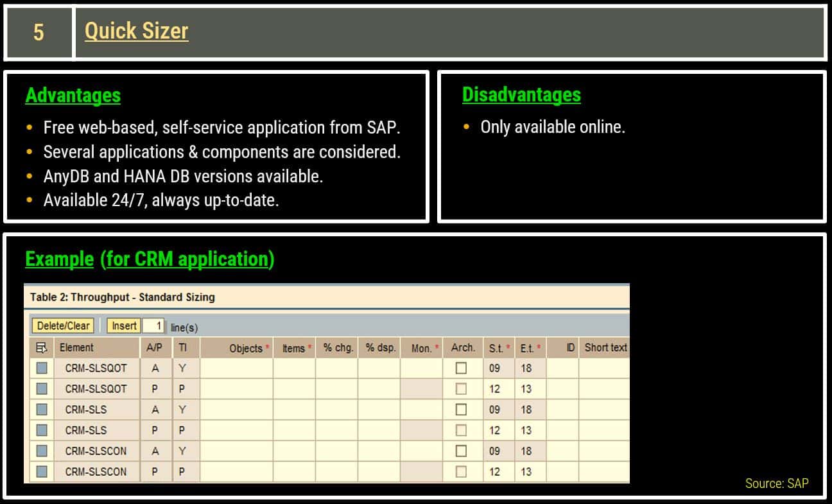
Task: Click the Disadvantages heading
Action: pyautogui.click(x=521, y=95)
